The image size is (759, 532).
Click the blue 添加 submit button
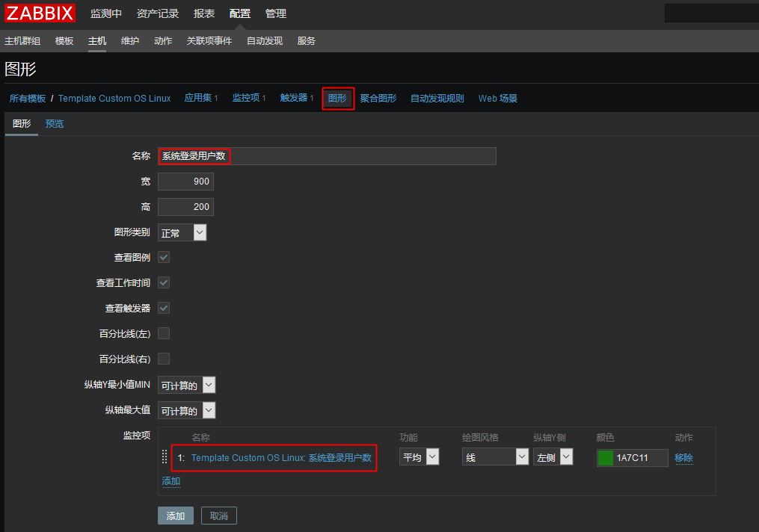[176, 516]
